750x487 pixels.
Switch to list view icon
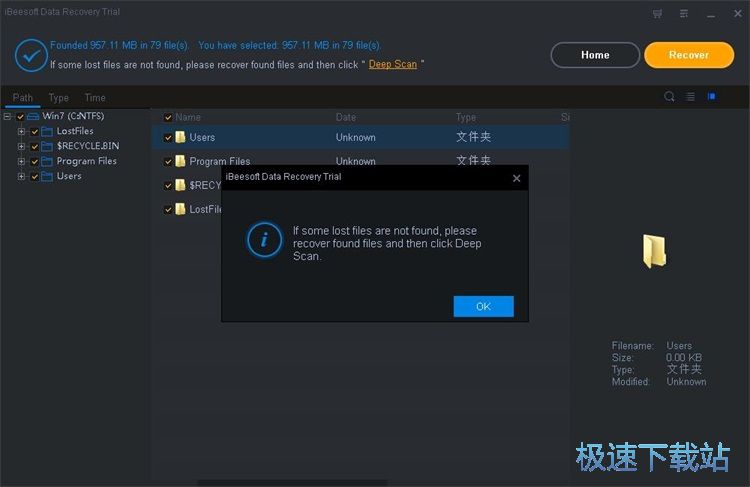click(690, 97)
